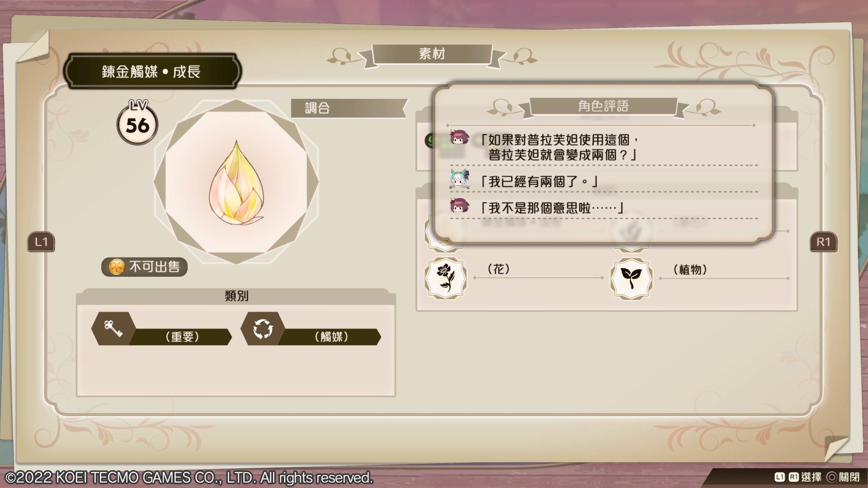Screen dimensions: 868x488
Task: Click the recycle arrows 觸媒 icon
Action: click(x=263, y=329)
